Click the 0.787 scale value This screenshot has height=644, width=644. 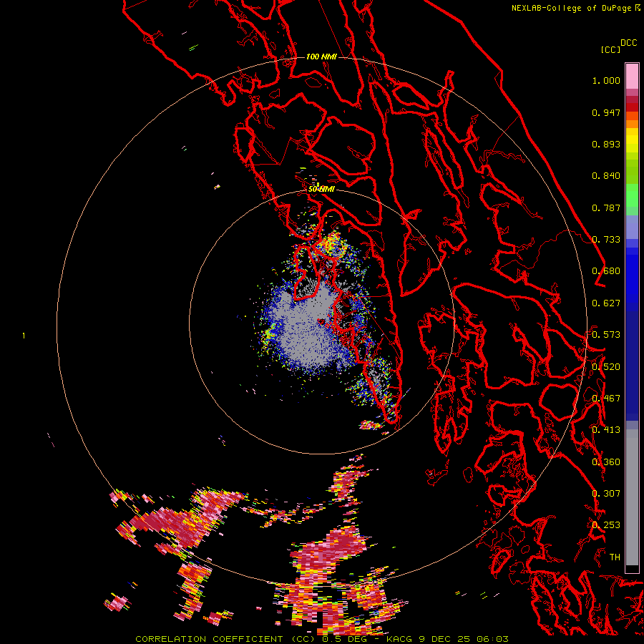(x=606, y=208)
